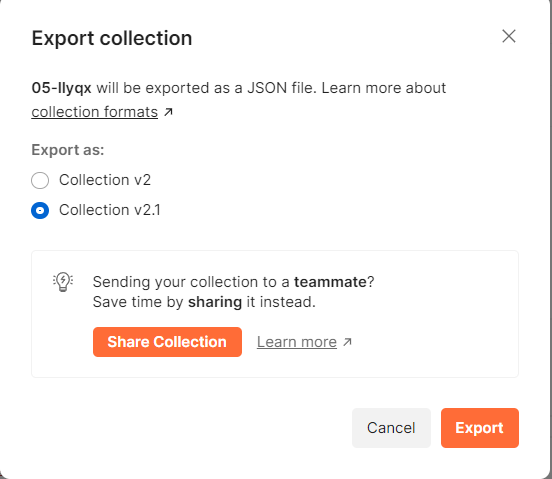
Task: Cancel the export
Action: 391,428
